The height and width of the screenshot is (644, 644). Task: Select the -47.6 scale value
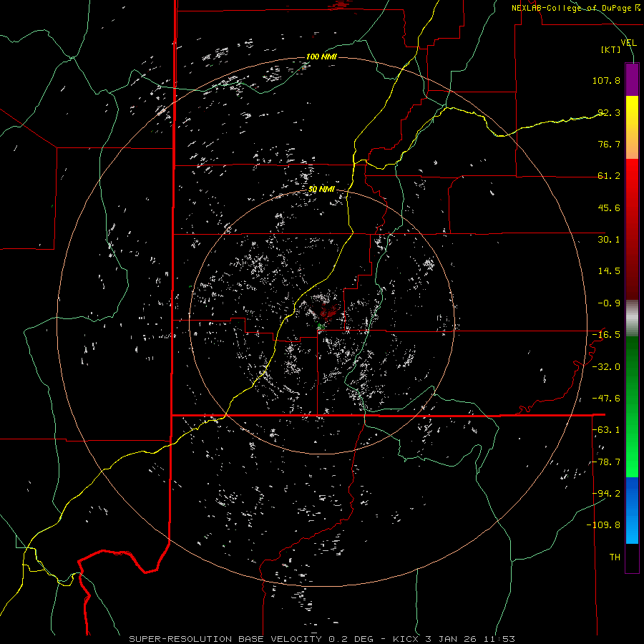(606, 399)
